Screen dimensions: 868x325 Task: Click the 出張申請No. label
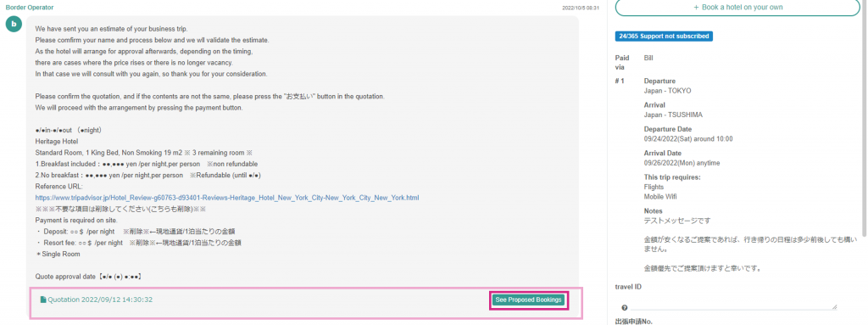click(635, 321)
